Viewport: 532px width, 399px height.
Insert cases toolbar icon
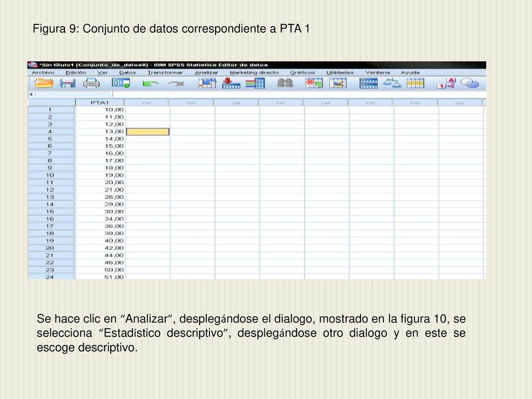coord(314,83)
